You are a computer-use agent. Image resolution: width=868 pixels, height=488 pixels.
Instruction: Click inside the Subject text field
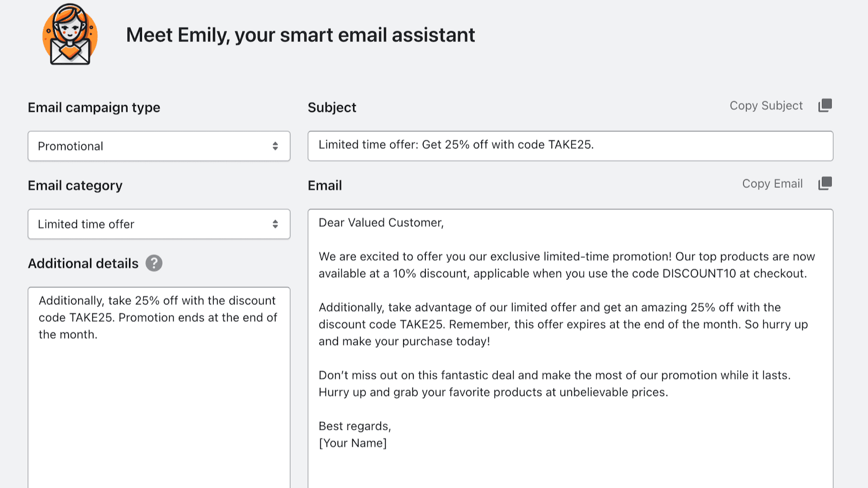tap(570, 145)
